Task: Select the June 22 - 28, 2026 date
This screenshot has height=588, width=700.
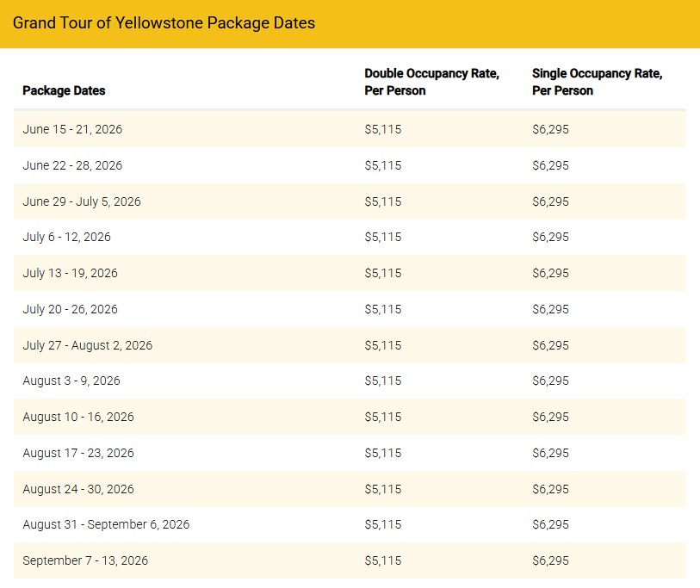Action: pos(72,165)
